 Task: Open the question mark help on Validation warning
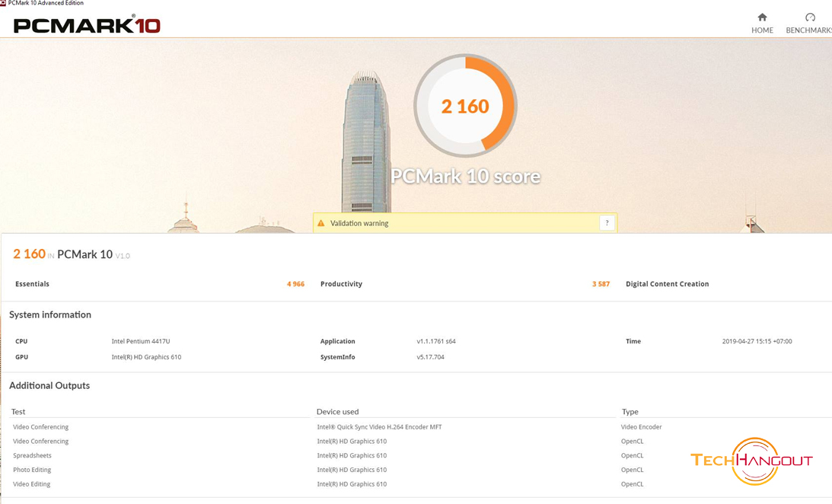click(x=607, y=223)
